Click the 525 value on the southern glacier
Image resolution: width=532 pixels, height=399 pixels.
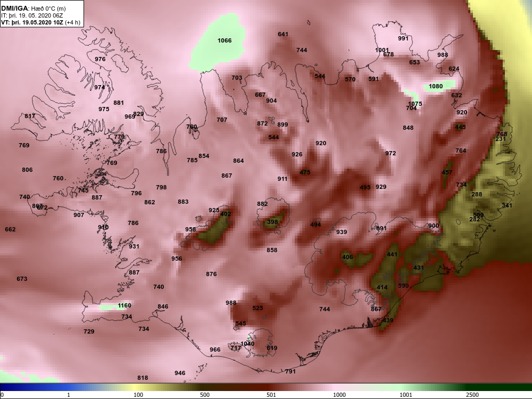[257, 308]
